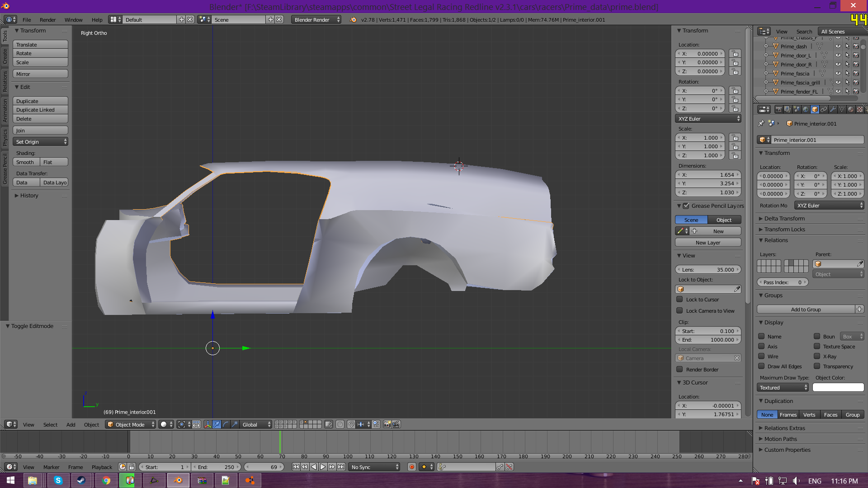Click the Smooth shading button

(26, 162)
